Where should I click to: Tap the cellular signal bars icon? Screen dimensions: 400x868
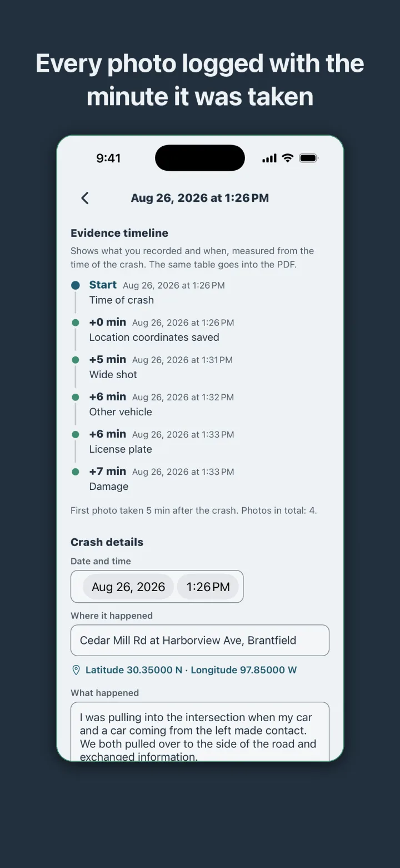pos(269,158)
